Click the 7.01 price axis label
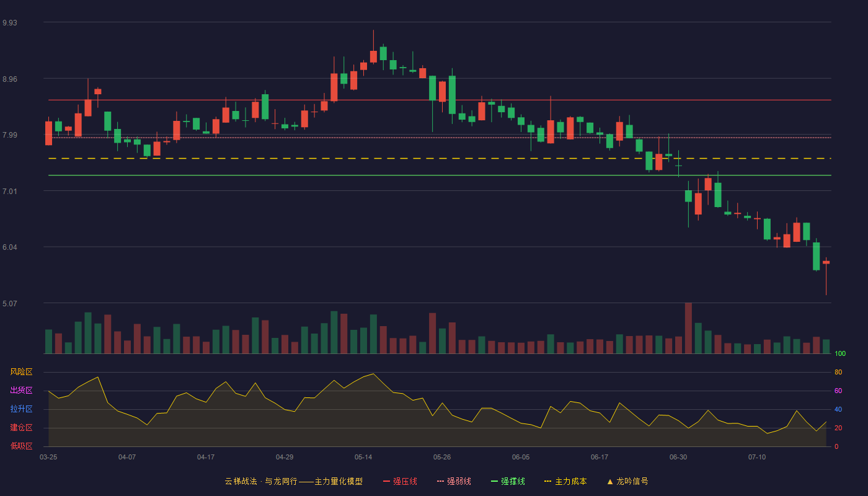The image size is (868, 496). coord(10,192)
